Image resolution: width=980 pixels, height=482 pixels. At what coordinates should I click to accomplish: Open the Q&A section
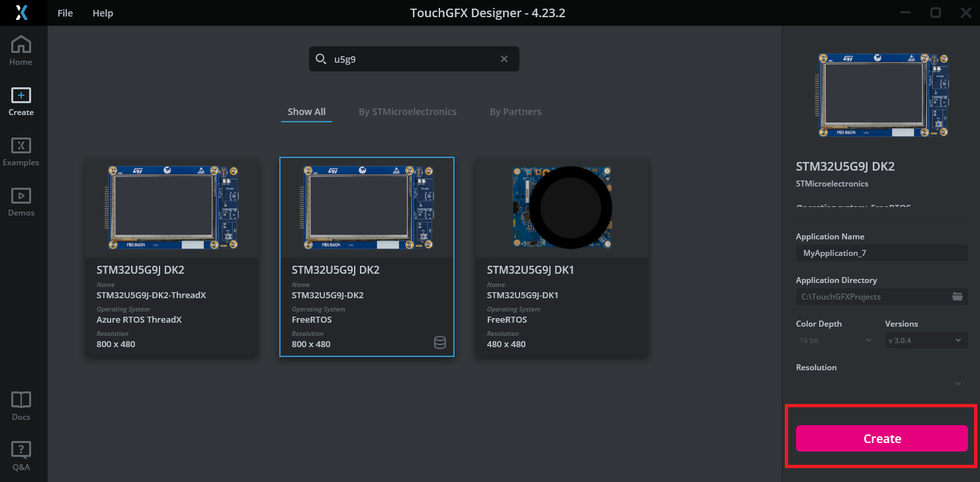(21, 455)
